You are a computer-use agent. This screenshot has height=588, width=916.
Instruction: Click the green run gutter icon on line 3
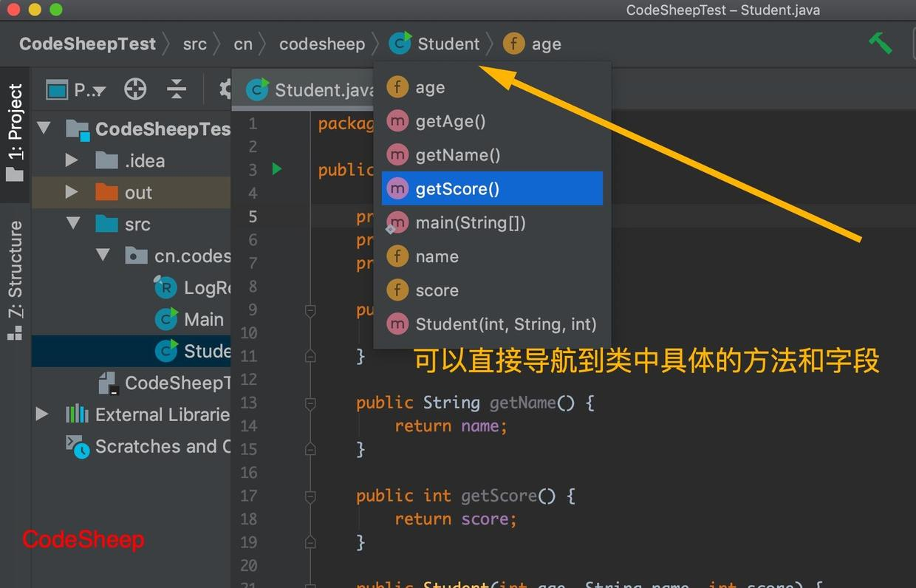277,169
